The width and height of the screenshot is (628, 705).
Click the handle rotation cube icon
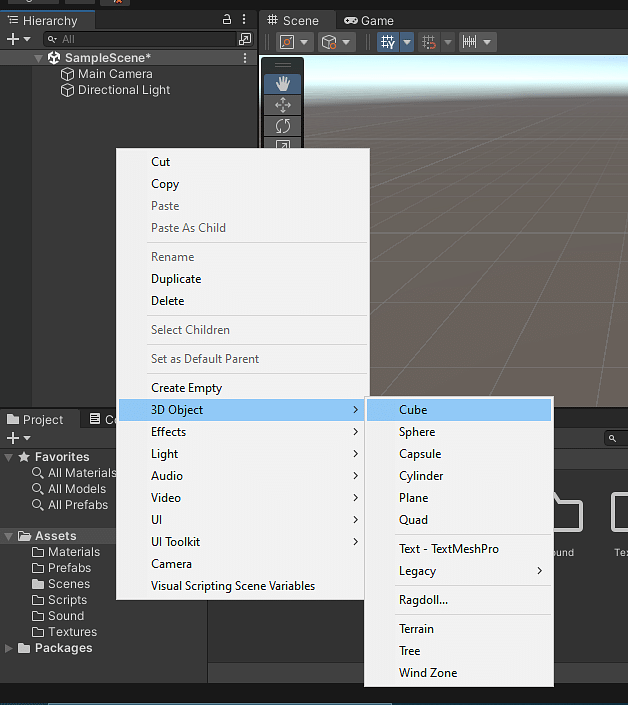pyautogui.click(x=329, y=42)
